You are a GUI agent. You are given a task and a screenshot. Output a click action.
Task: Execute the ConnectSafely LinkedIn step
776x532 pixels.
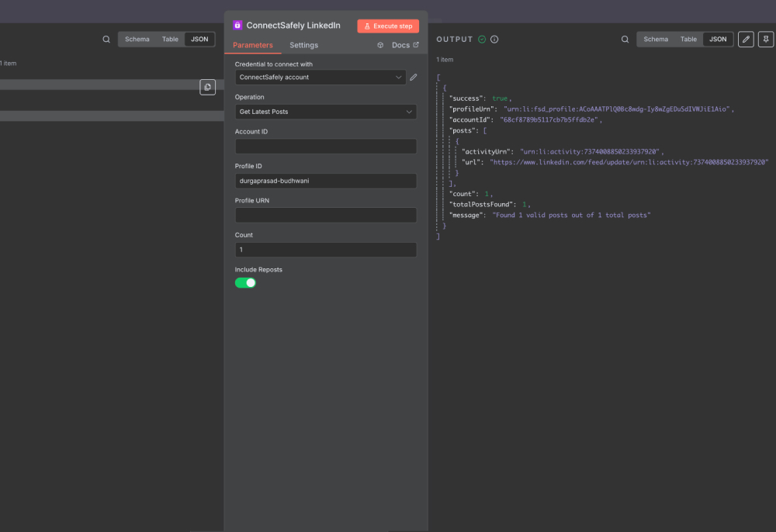387,25
